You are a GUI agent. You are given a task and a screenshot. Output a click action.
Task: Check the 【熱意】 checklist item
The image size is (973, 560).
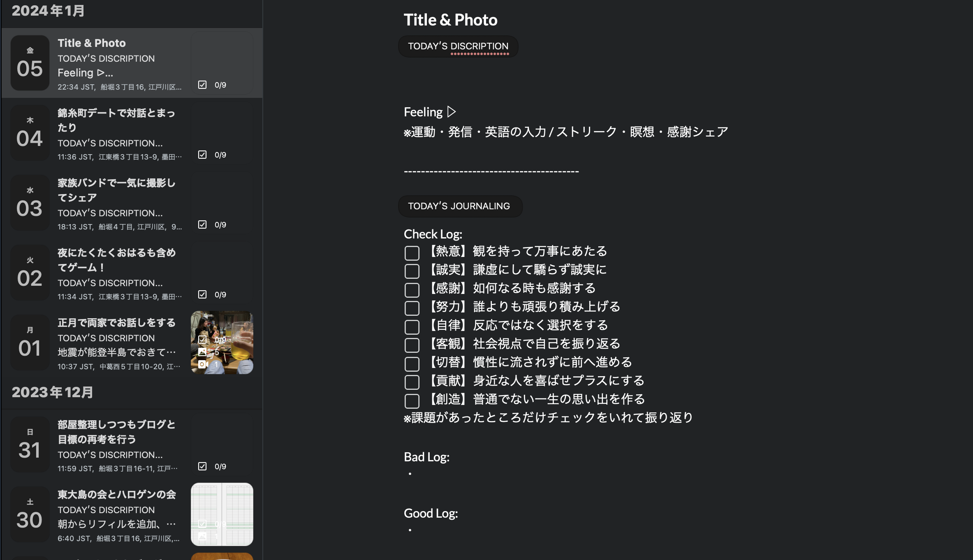[412, 252]
